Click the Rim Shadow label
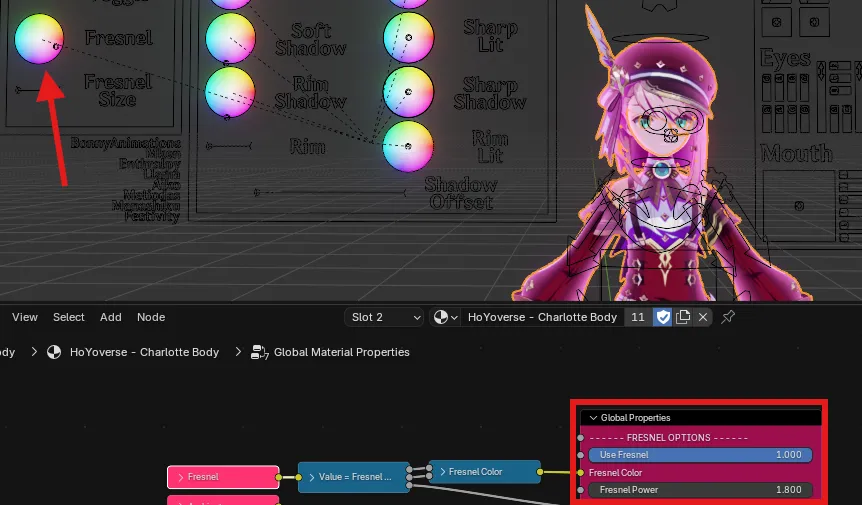 click(310, 93)
